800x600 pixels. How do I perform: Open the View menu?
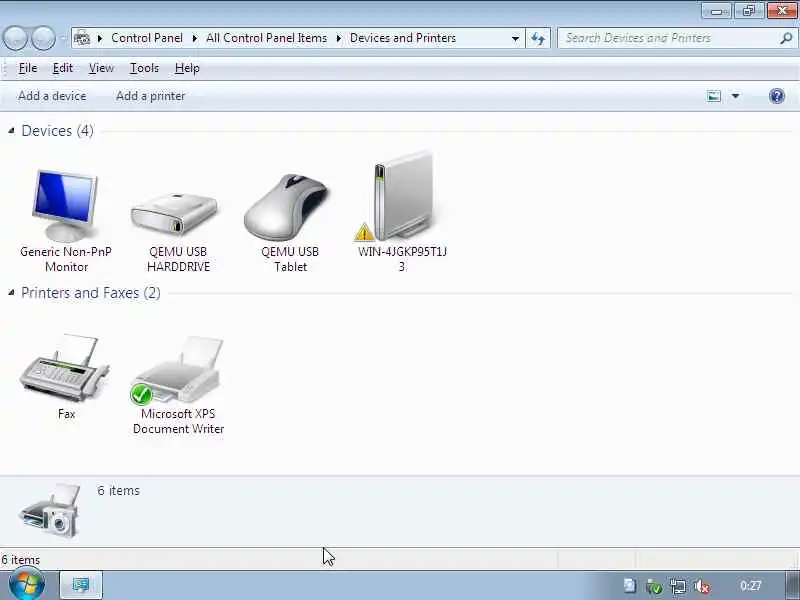click(x=101, y=68)
